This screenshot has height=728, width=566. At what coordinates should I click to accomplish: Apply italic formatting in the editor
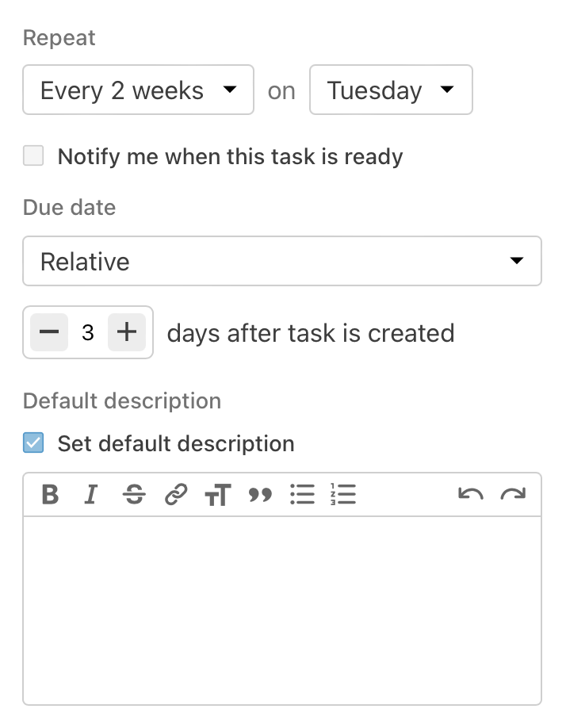(91, 496)
